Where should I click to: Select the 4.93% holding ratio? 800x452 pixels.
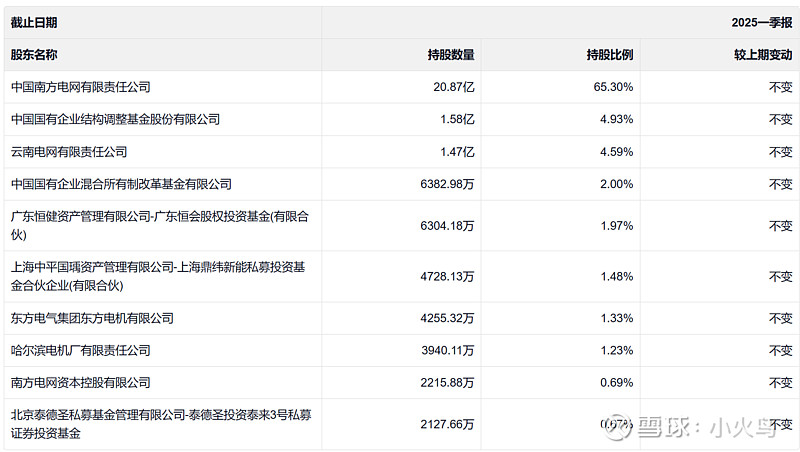pyautogui.click(x=616, y=119)
